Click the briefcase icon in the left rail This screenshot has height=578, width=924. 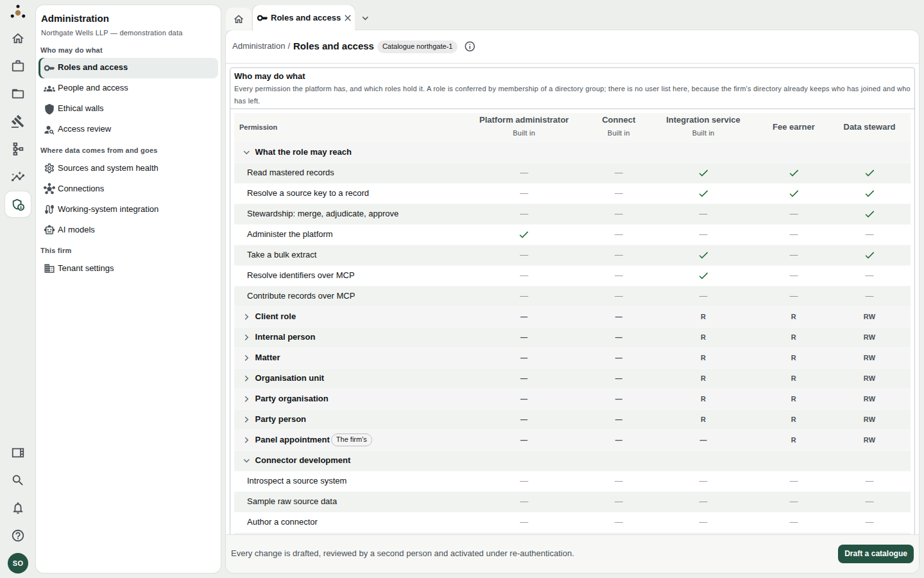[18, 66]
